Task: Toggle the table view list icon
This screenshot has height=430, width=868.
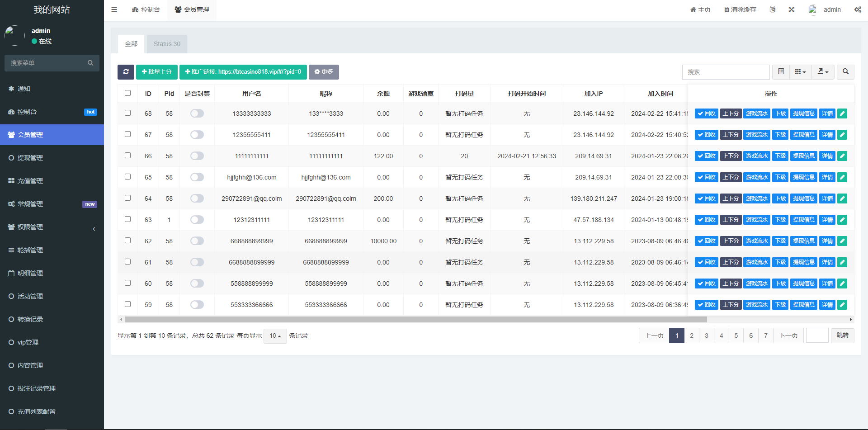Action: tap(781, 72)
